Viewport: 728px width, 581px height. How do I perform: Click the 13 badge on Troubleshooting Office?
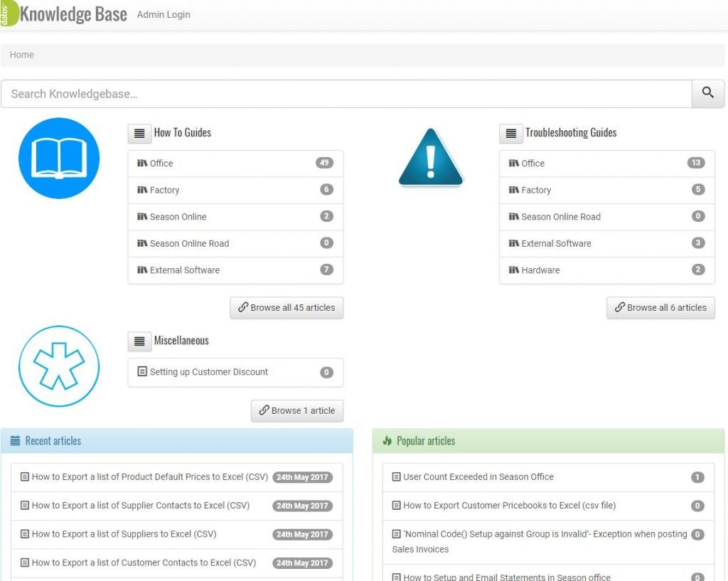695,163
